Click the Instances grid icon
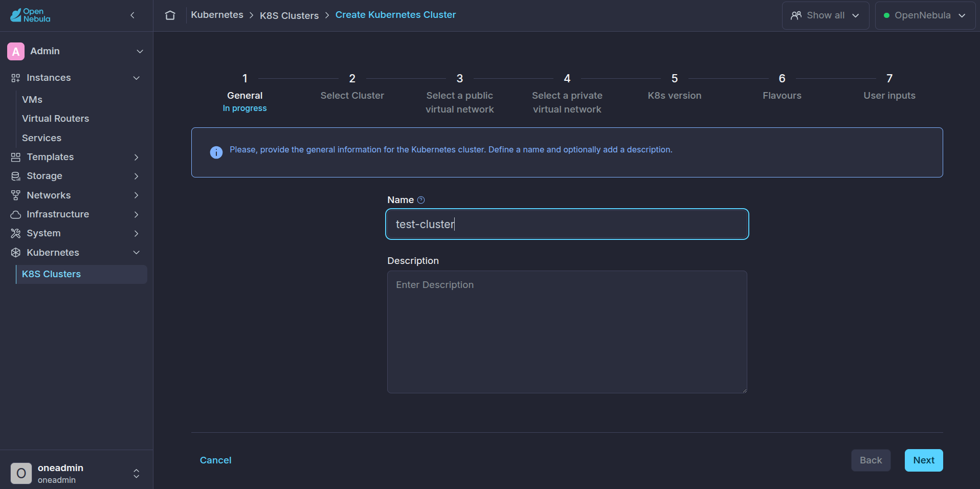Viewport: 980px width, 489px height. tap(16, 78)
